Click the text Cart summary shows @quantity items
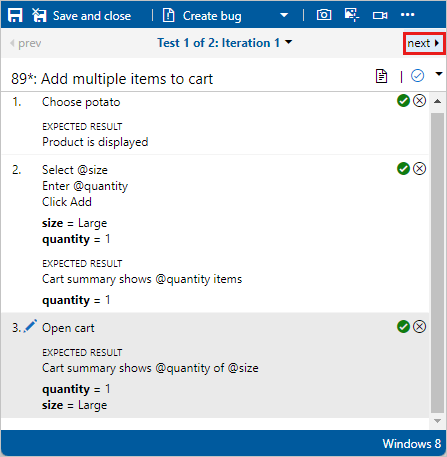The image size is (447, 457). pyautogui.click(x=142, y=279)
